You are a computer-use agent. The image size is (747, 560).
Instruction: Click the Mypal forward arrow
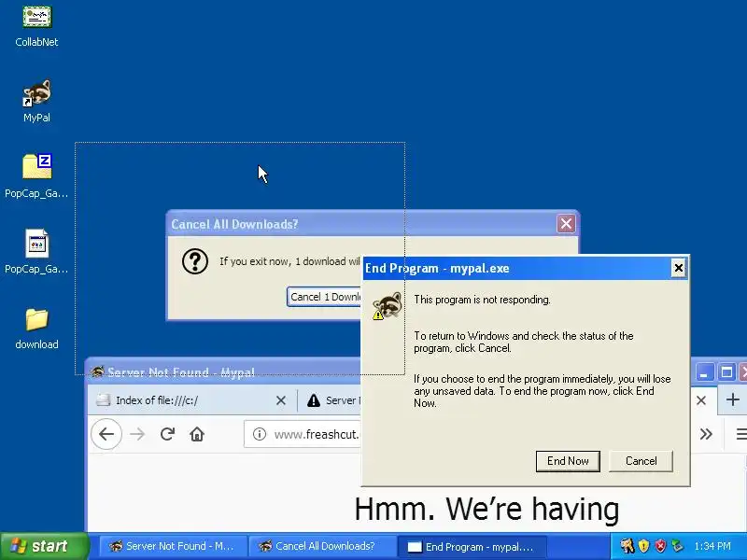[137, 434]
